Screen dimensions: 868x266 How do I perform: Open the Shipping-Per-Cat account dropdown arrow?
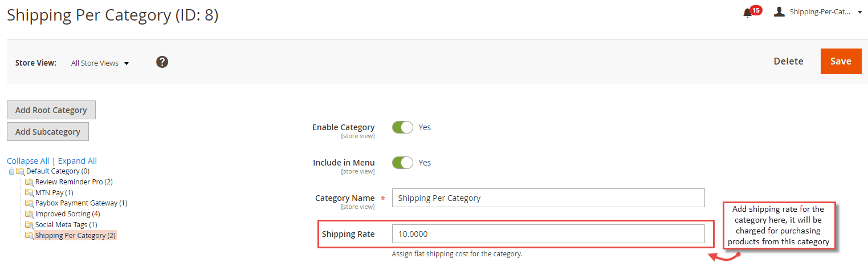(x=860, y=12)
